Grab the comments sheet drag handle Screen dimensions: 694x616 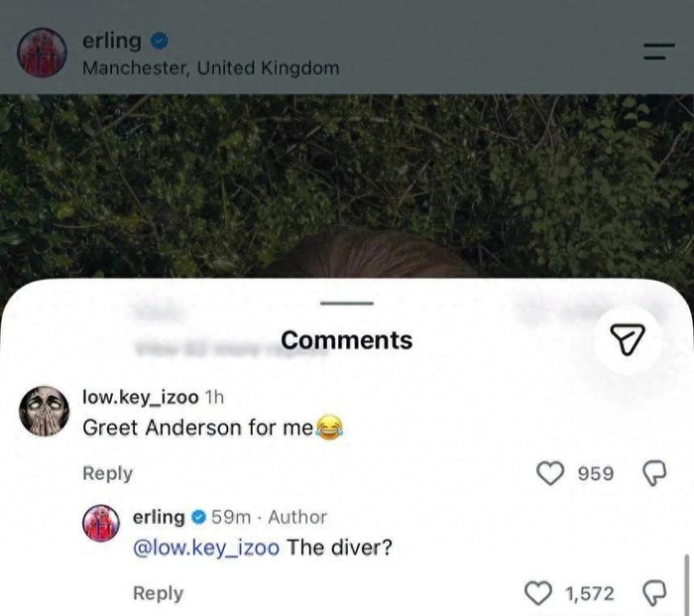point(347,304)
